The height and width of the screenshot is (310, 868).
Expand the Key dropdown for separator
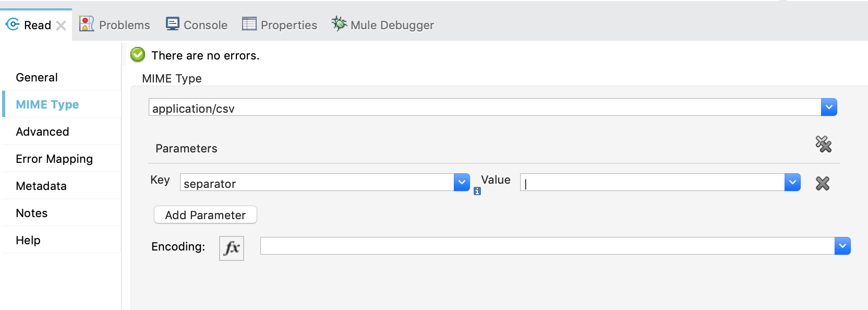(x=461, y=182)
